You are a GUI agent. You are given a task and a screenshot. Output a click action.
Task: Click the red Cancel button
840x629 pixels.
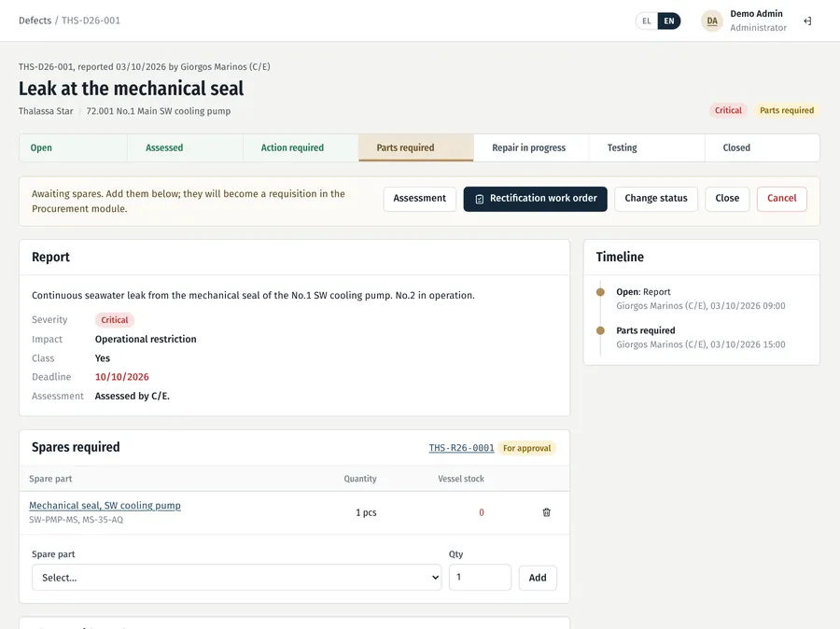pyautogui.click(x=781, y=199)
